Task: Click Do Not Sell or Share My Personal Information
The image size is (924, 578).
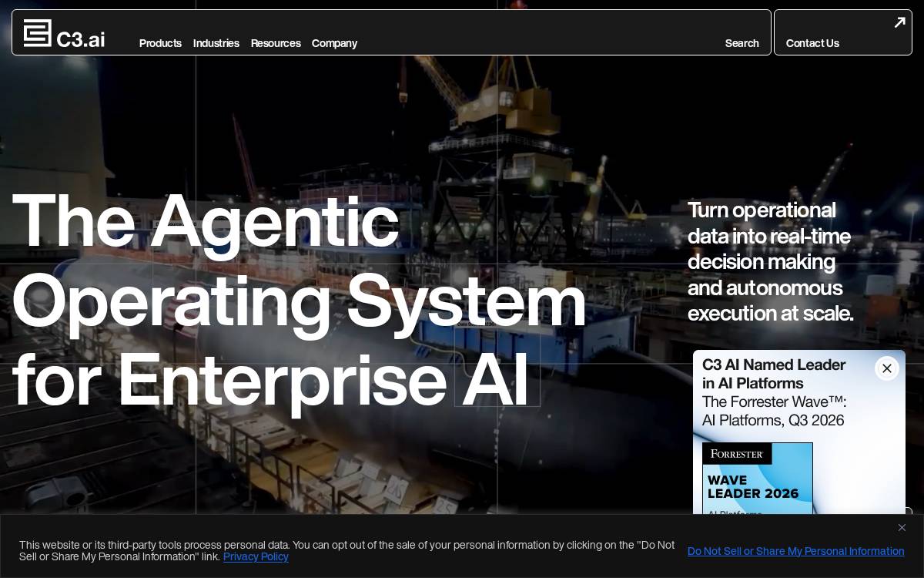Action: click(x=796, y=551)
